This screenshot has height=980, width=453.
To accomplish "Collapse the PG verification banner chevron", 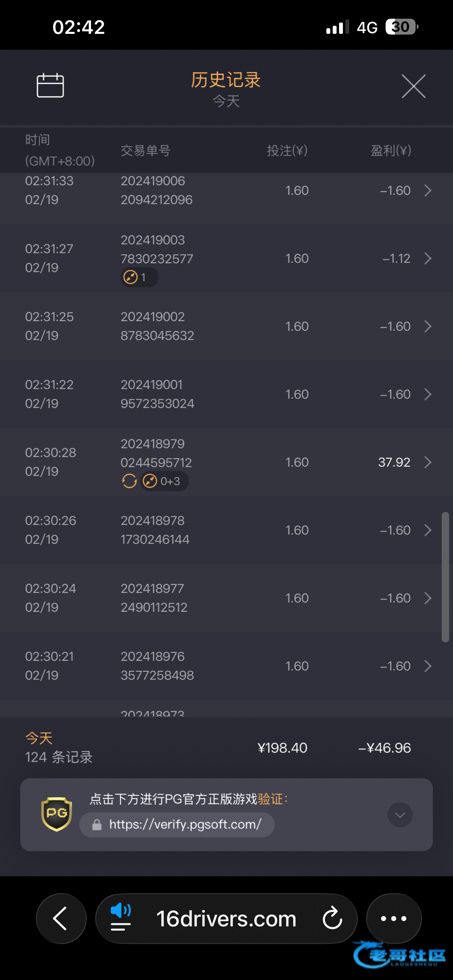I will (400, 815).
